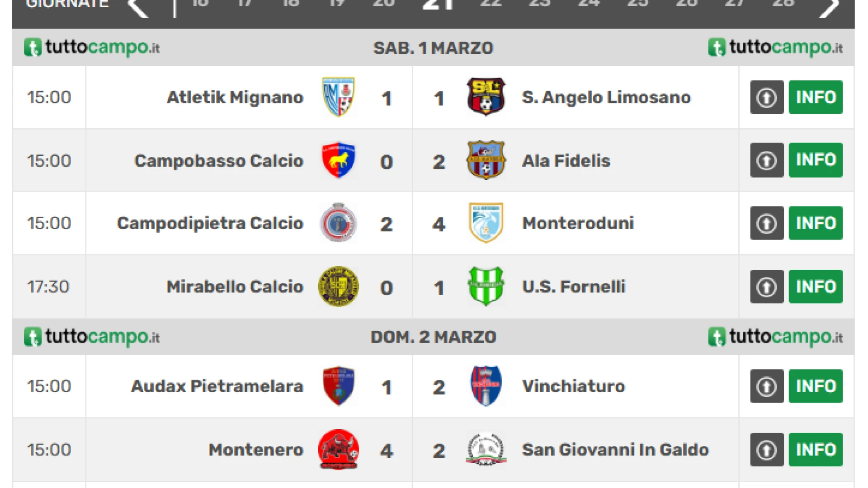This screenshot has height=488, width=868.
Task: Click the Monteroduni team crest
Action: tap(486, 223)
